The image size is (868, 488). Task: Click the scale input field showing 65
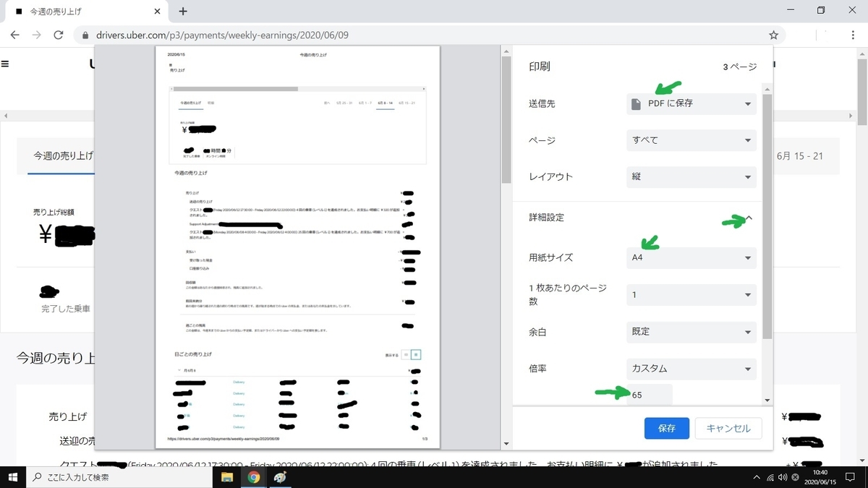650,395
